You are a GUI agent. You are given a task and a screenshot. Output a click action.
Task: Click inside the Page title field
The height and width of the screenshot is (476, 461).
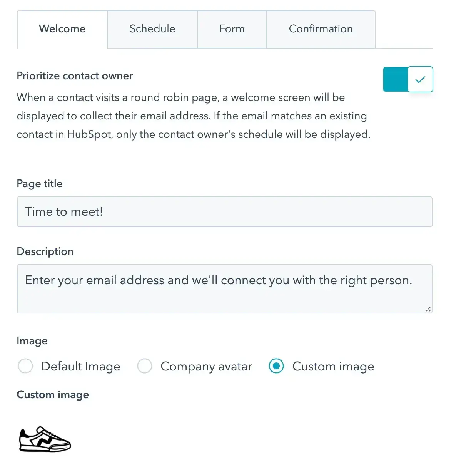point(224,212)
